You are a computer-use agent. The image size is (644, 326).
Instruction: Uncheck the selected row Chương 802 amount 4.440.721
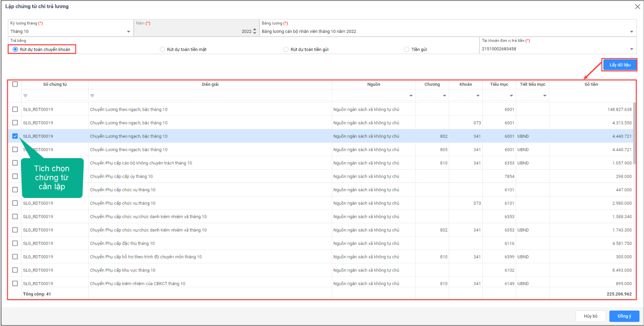15,136
